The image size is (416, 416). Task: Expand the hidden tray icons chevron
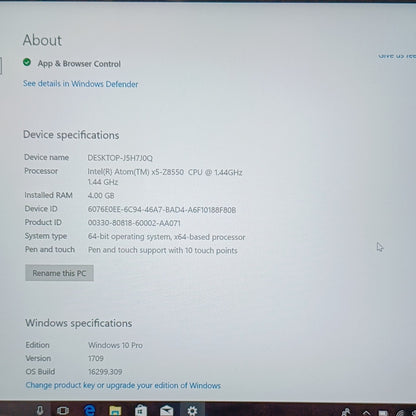pos(366,413)
